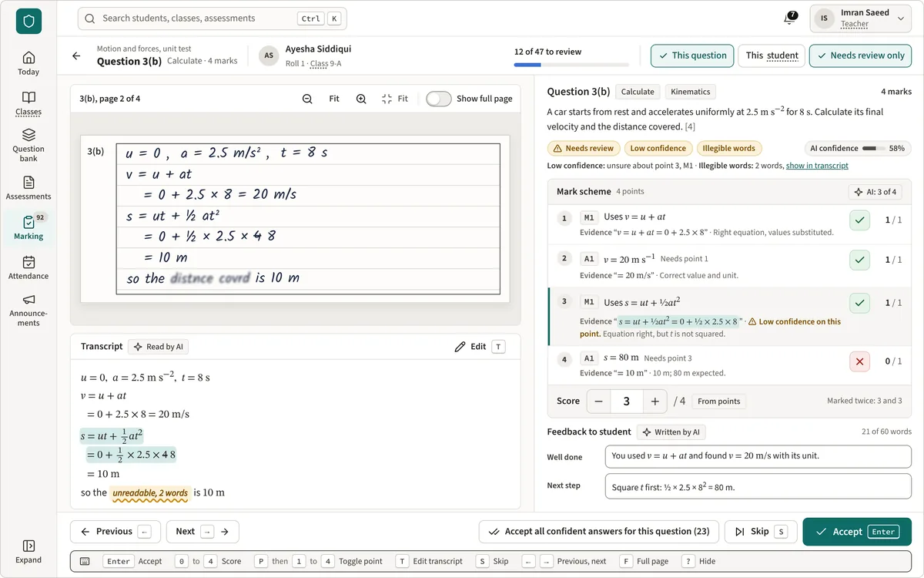Screen dimensions: 924x578
Task: Click the back arrow beside Question 3(b)
Action: [x=76, y=55]
